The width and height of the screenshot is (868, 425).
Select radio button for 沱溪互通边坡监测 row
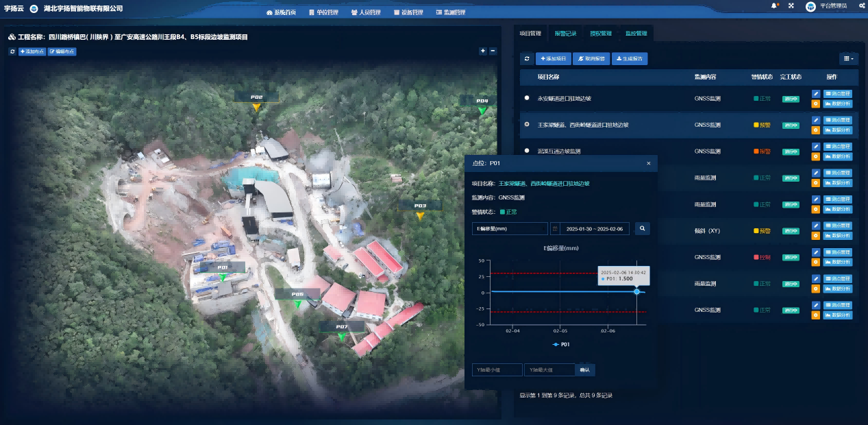click(x=527, y=151)
